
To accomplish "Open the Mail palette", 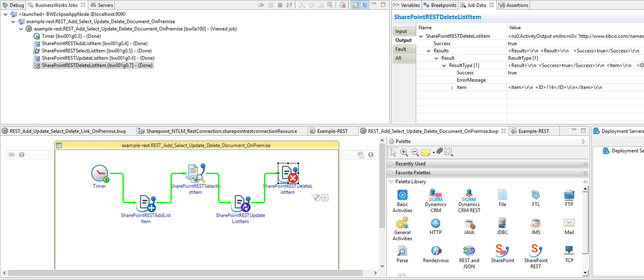I will 569,226.
